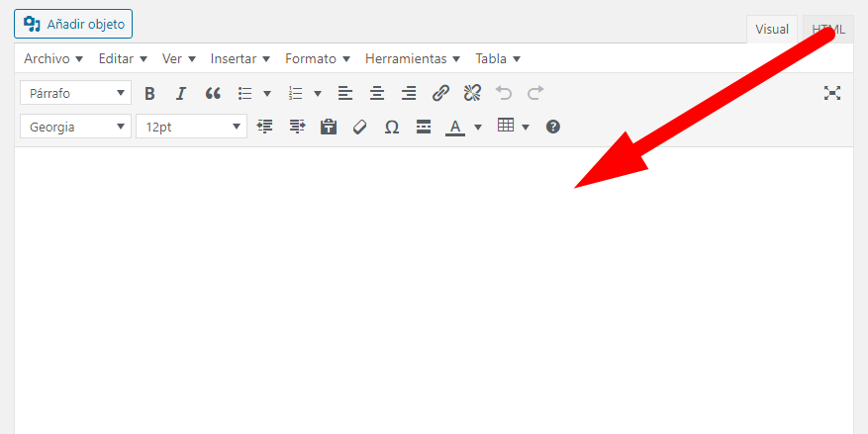Toggle bold formatting
Screen dimensions: 868x434
click(x=148, y=94)
